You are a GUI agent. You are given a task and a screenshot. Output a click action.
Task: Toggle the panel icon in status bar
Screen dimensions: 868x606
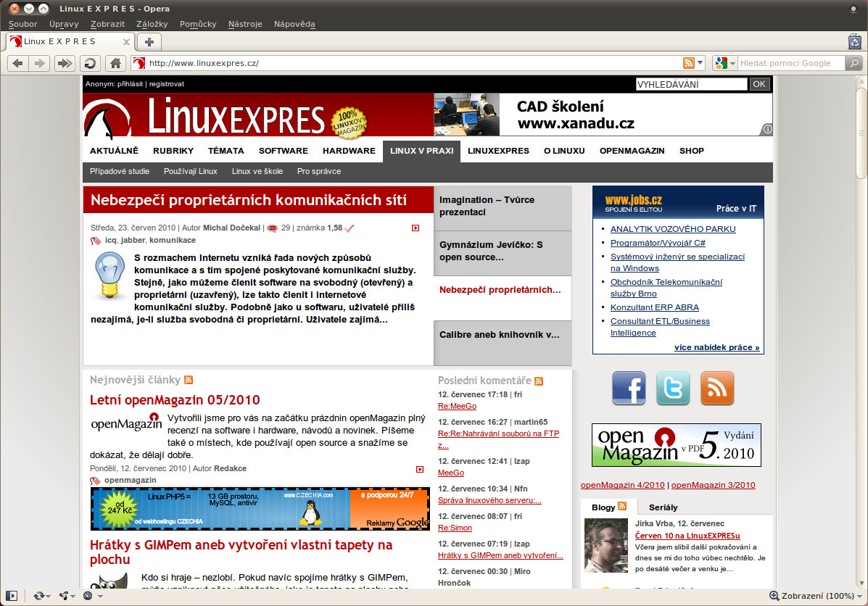click(x=12, y=596)
